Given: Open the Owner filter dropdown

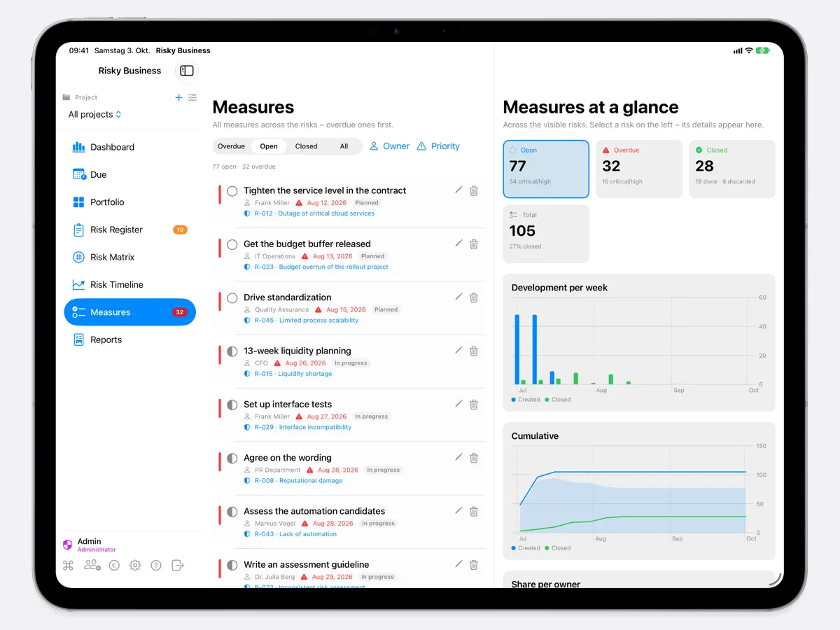Looking at the screenshot, I should point(389,146).
